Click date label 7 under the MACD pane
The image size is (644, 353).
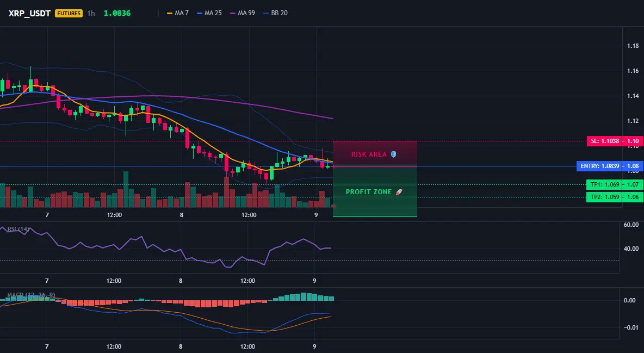47,346
